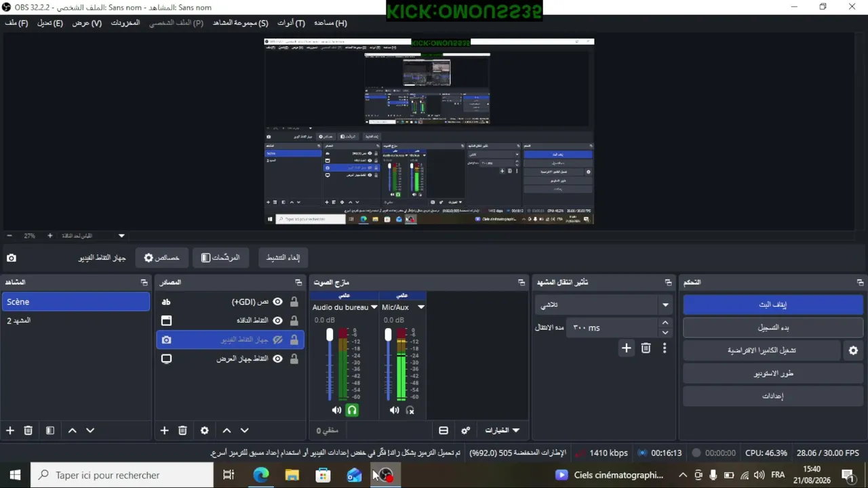The height and width of the screenshot is (488, 868).
Task: Switch the audio mixer layout icon
Action: 443,430
